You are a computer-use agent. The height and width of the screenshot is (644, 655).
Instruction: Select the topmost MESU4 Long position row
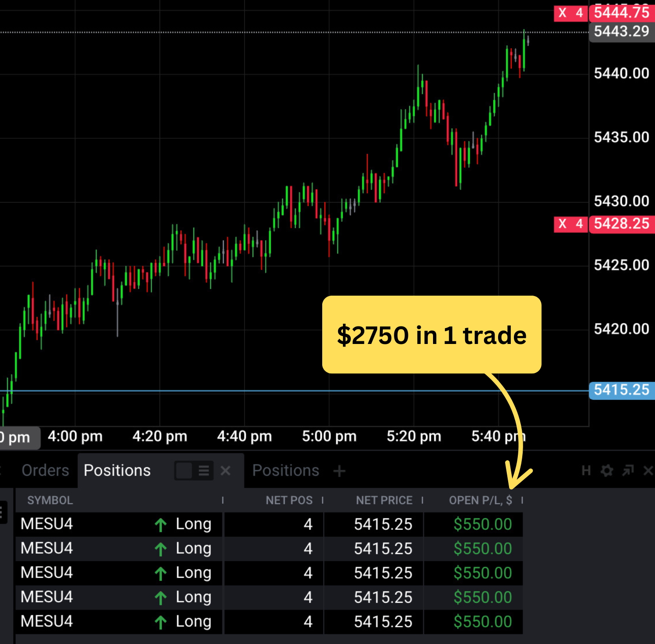coord(269,524)
